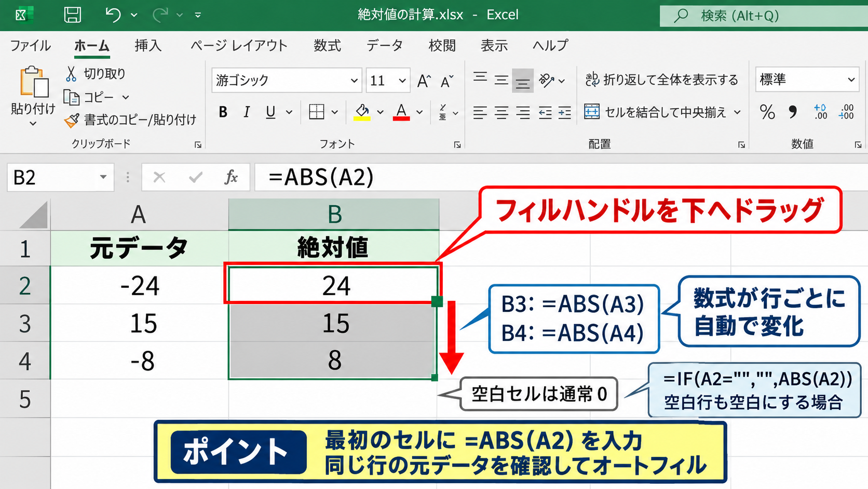Apply the yellow fill color
The width and height of the screenshot is (868, 489).
[362, 112]
